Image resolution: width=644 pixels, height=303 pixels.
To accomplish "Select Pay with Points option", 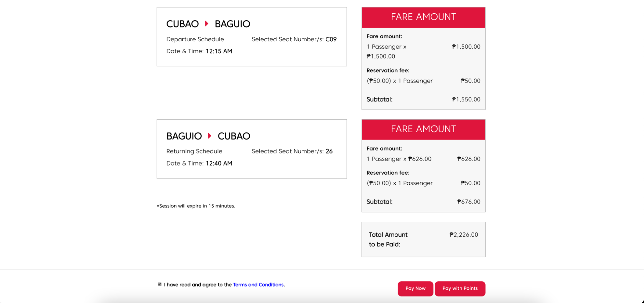I will [x=460, y=288].
